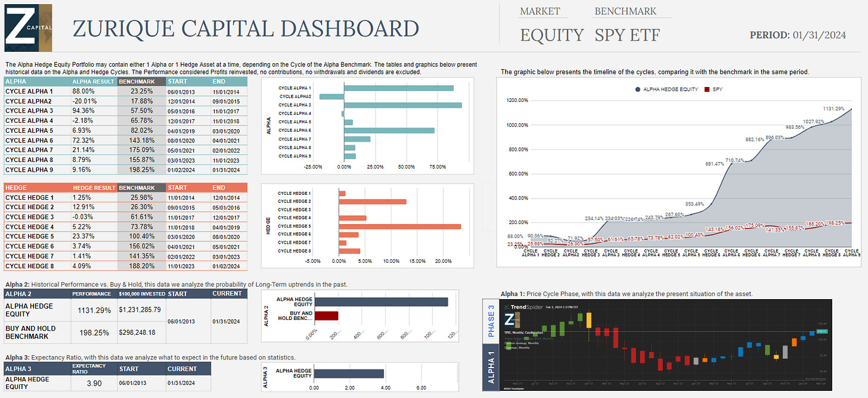This screenshot has width=868, height=398.
Task: Click the 94.36% Cycle Alpha 3 result
Action: coord(83,111)
